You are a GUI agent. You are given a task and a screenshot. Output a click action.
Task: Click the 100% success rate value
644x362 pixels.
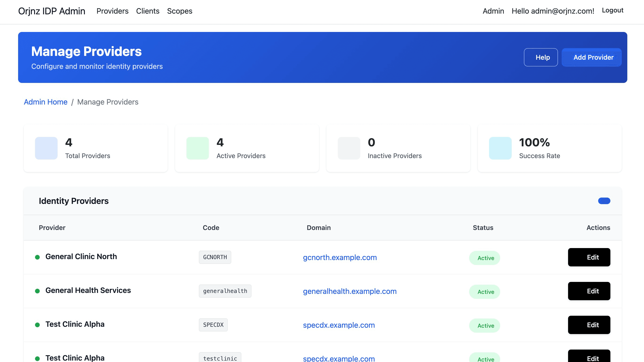pyautogui.click(x=534, y=142)
